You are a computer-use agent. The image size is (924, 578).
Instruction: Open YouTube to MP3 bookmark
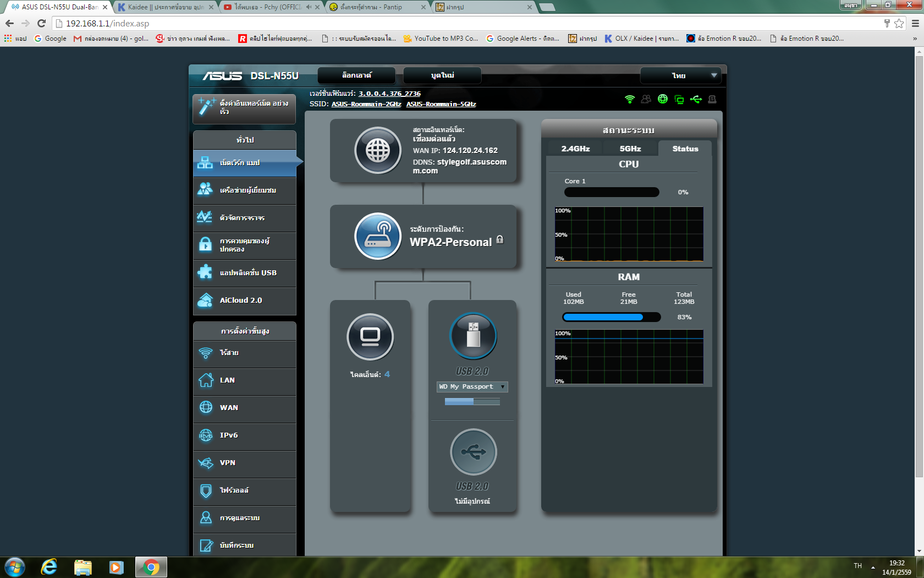(441, 39)
